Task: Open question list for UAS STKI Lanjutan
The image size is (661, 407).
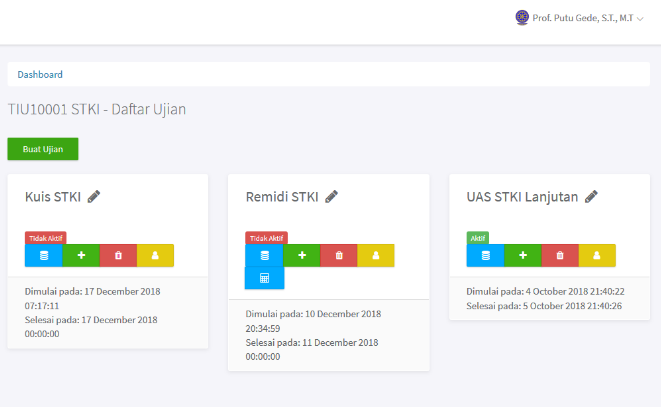Action: coord(485,255)
